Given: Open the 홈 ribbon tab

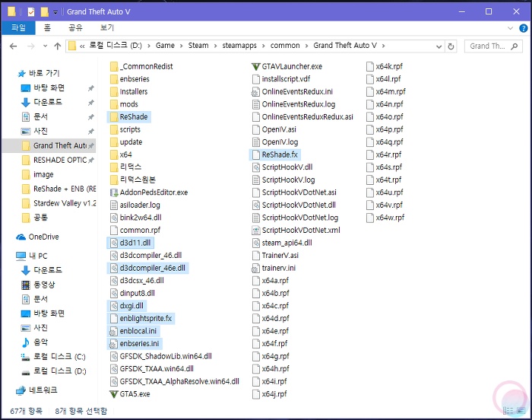Looking at the screenshot, I should [47, 28].
